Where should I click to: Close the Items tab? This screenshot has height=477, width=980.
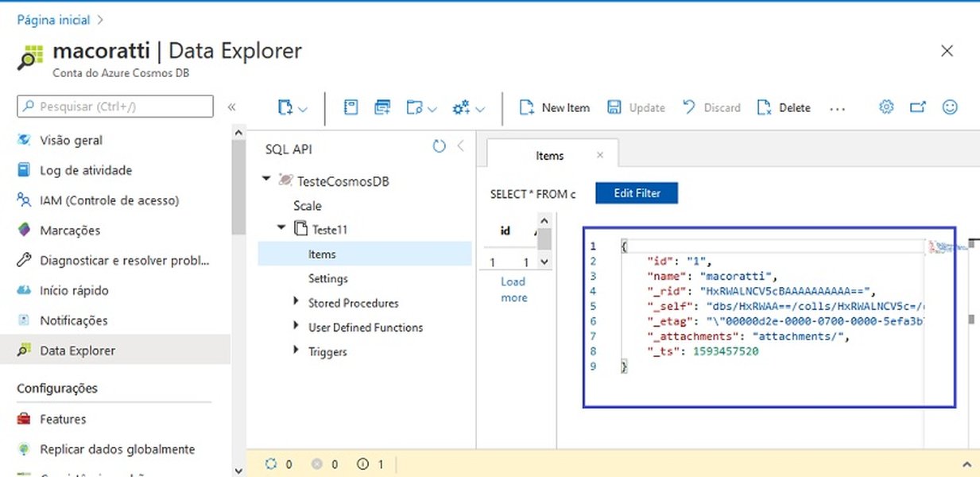pos(600,156)
